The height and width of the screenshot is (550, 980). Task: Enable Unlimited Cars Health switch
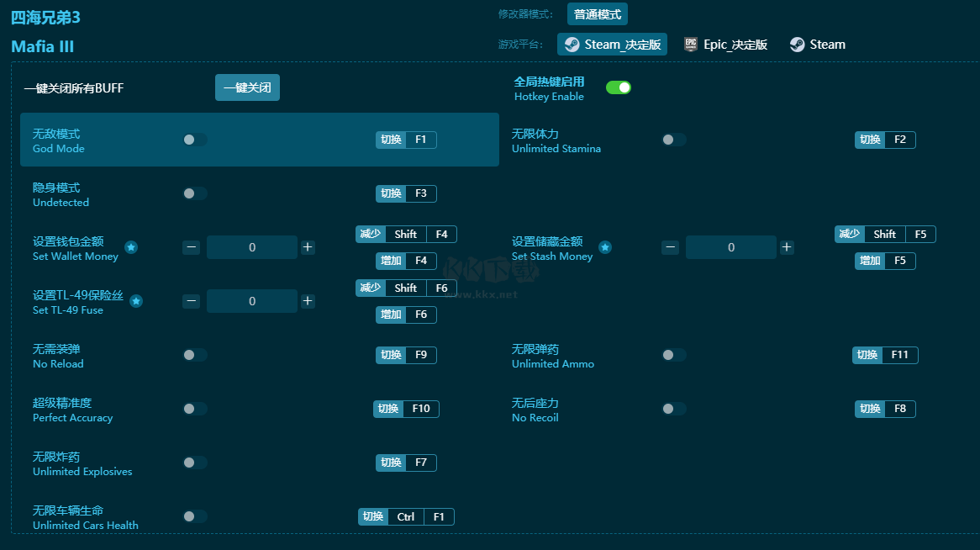click(195, 516)
